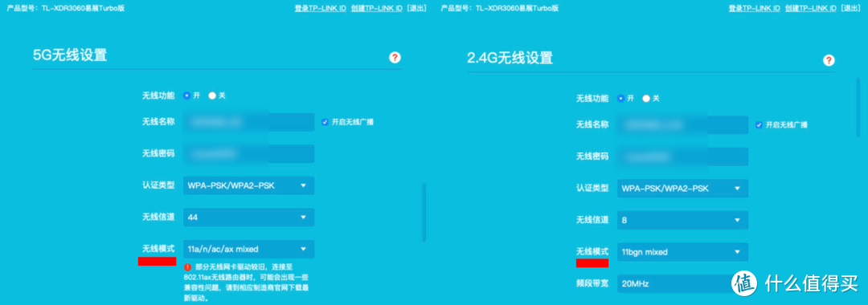The image size is (868, 305).
Task: Toggle 5G wireless broadcast checkbox
Action: tap(325, 121)
